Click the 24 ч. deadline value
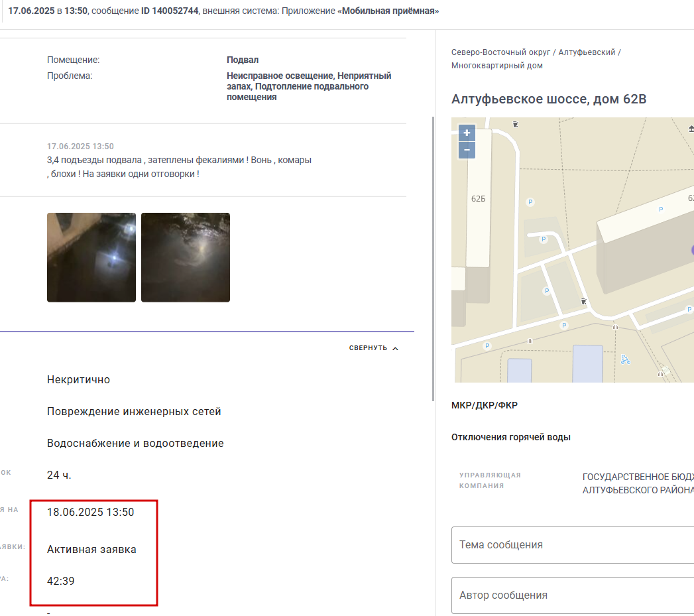Screen dimensions: 694x616 pos(59,475)
